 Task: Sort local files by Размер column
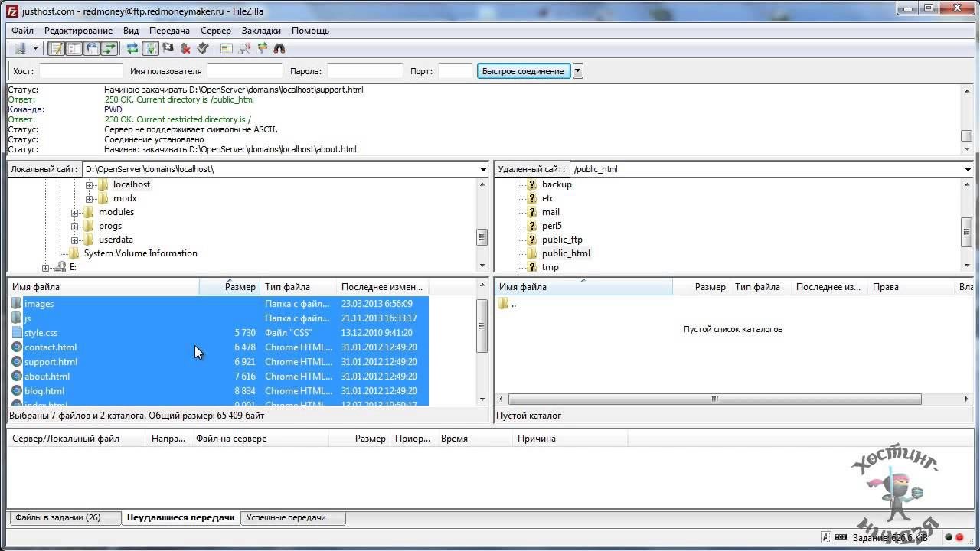230,287
